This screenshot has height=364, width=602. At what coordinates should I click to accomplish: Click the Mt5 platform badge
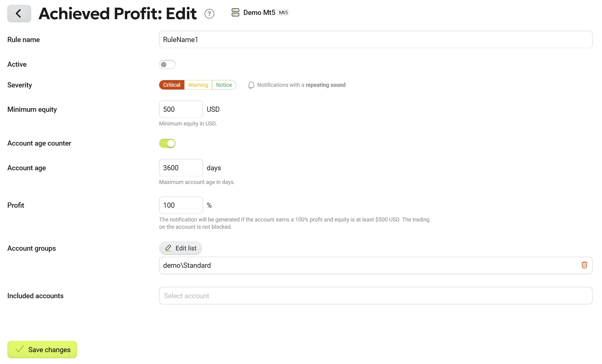click(x=283, y=12)
